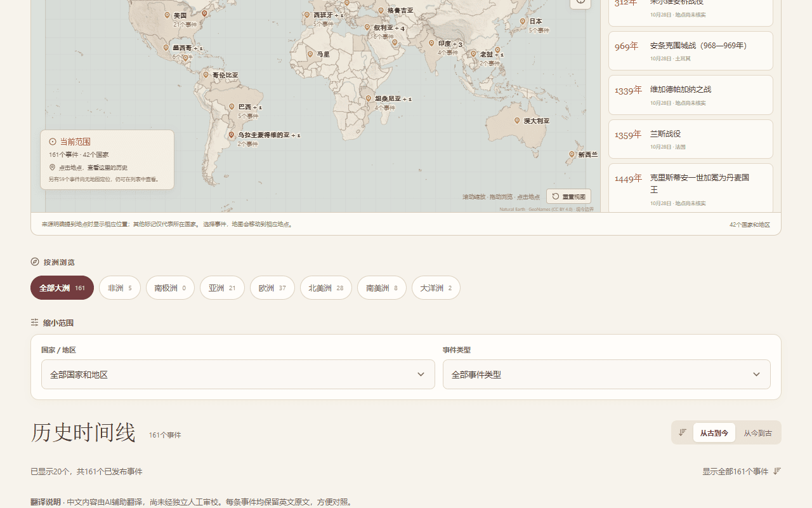The image size is (812, 508).
Task: Filter events by 亚洲
Action: pos(222,288)
